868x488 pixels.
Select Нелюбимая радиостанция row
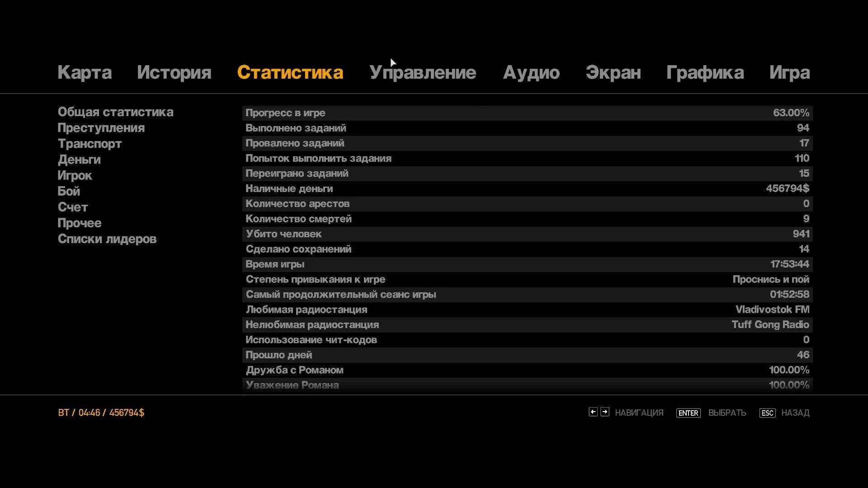[x=527, y=325]
